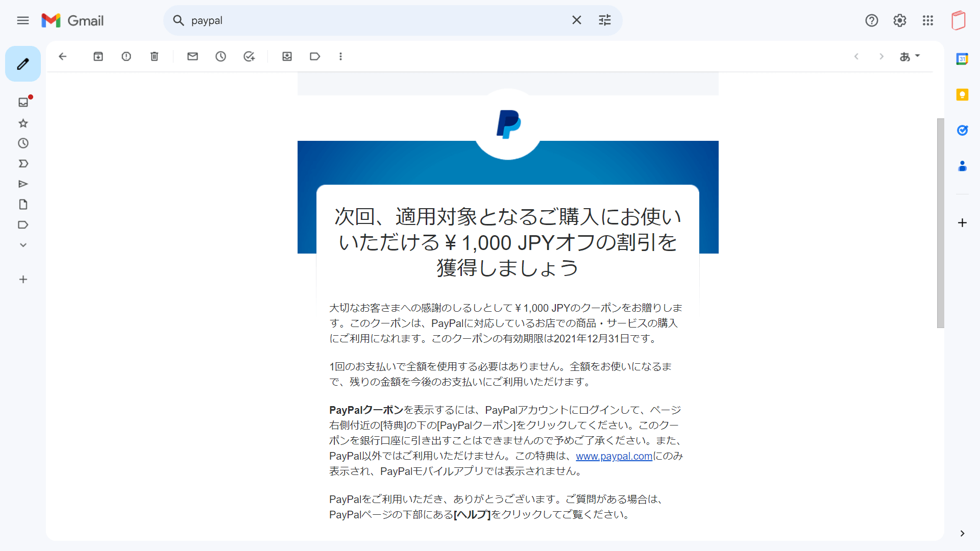This screenshot has height=551, width=980.
Task: Report this email as spam
Action: [126, 56]
